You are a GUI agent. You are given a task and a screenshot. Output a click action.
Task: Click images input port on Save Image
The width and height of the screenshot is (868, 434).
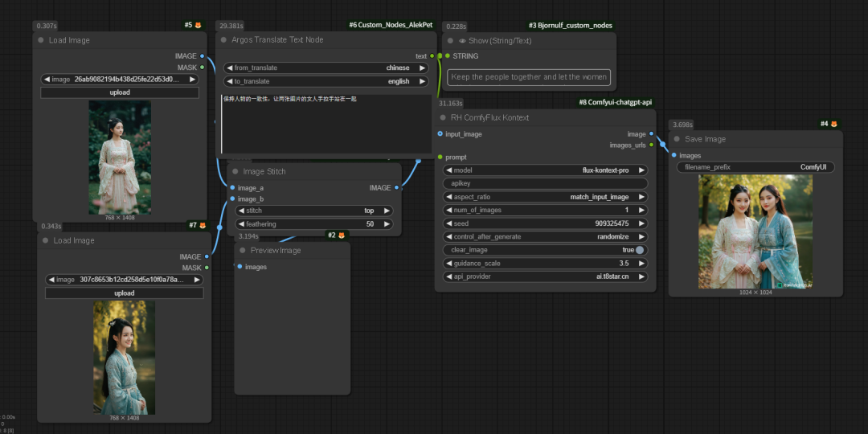coord(674,156)
